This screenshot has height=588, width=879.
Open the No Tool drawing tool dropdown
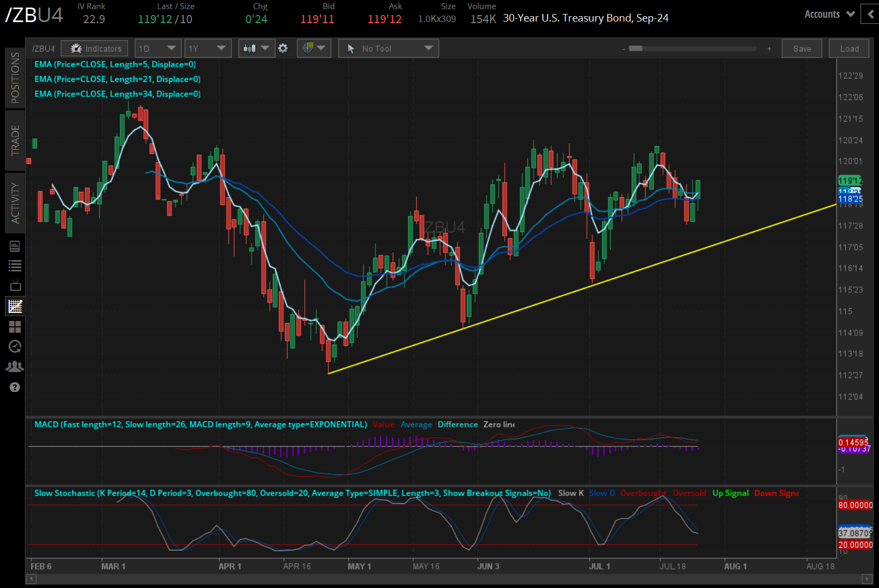pos(388,48)
